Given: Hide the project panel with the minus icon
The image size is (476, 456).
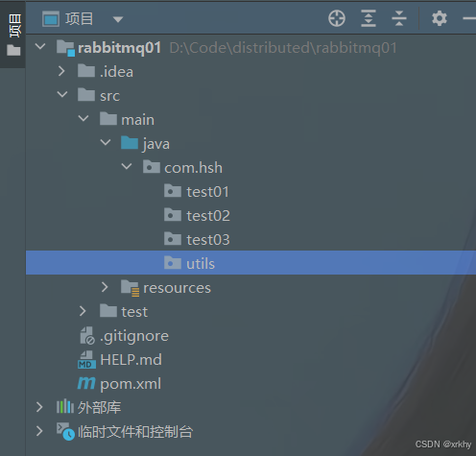Looking at the screenshot, I should point(469,18).
